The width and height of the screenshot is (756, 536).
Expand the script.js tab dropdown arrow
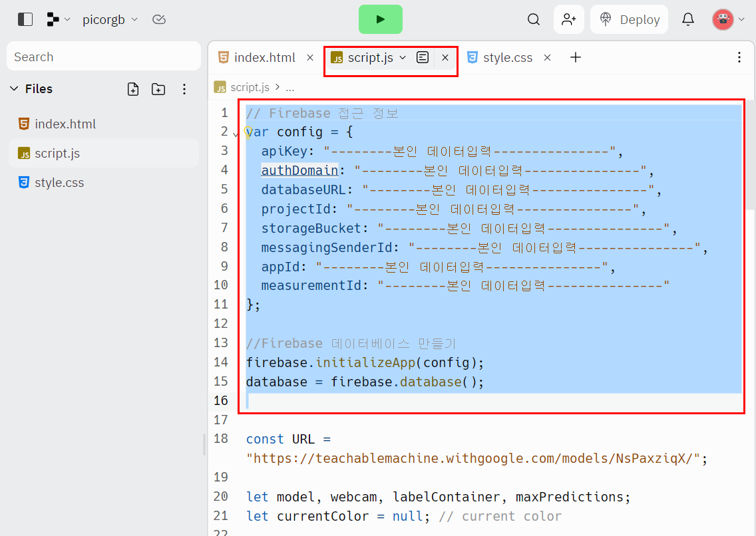tap(403, 58)
